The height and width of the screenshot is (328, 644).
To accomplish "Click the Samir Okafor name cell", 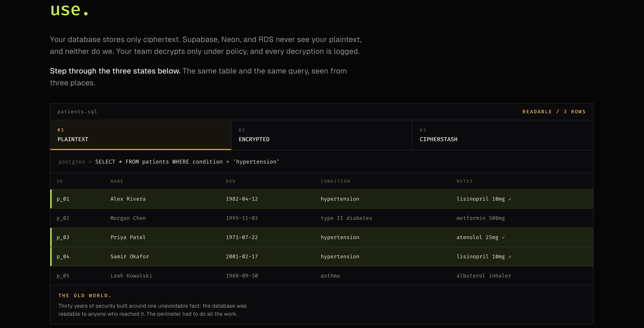I will [129, 257].
